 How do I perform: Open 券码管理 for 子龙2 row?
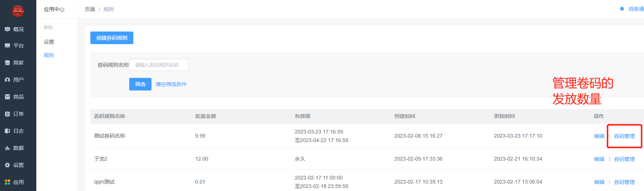pos(624,159)
